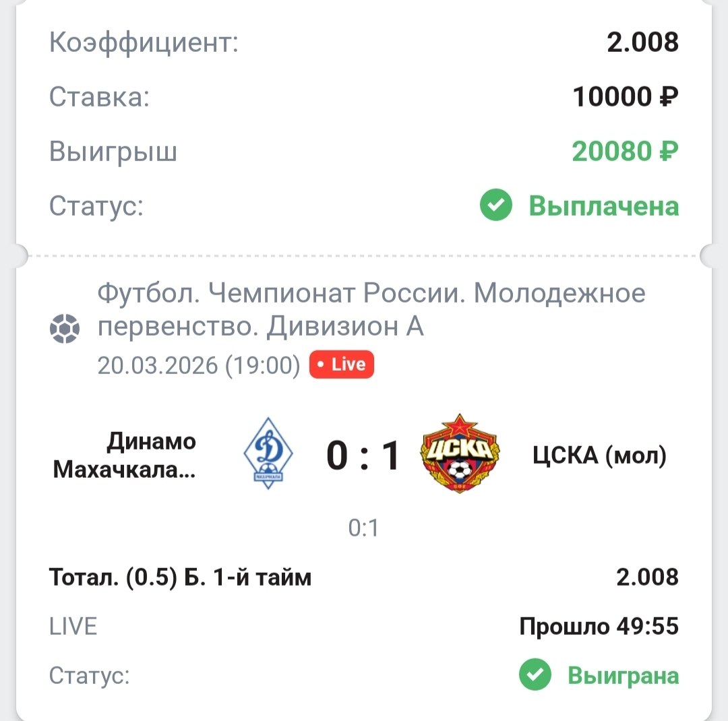This screenshot has height=721, width=728.
Task: Select the ЦСКА (мол) team name
Action: 599,456
